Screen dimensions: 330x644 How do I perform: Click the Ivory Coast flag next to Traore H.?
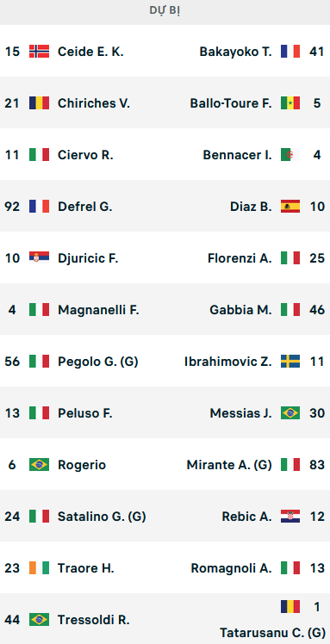click(x=39, y=568)
